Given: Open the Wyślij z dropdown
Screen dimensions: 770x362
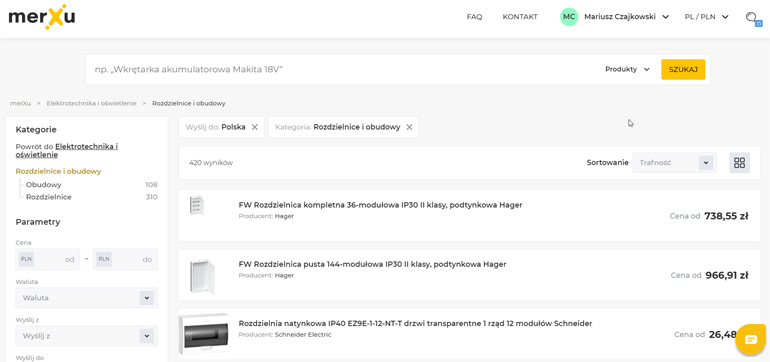Looking at the screenshot, I should [x=86, y=336].
